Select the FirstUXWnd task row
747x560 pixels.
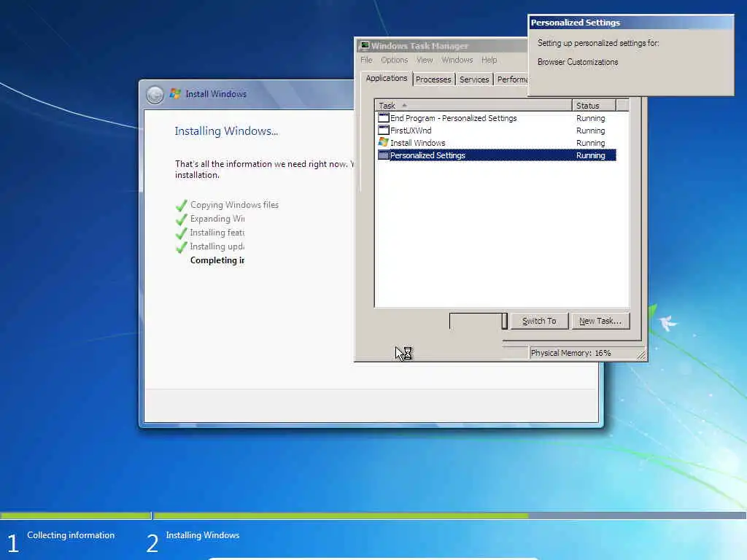[x=496, y=131]
